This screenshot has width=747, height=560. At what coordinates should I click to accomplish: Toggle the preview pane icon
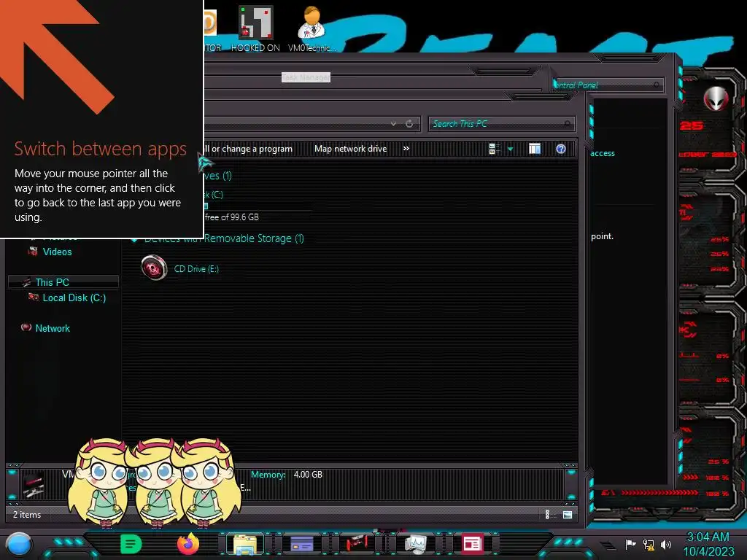[535, 149]
